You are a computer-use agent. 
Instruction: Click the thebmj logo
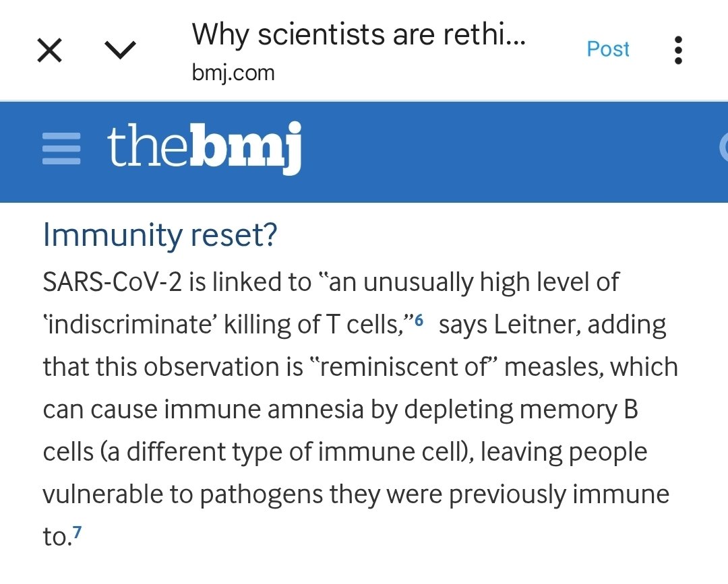204,148
